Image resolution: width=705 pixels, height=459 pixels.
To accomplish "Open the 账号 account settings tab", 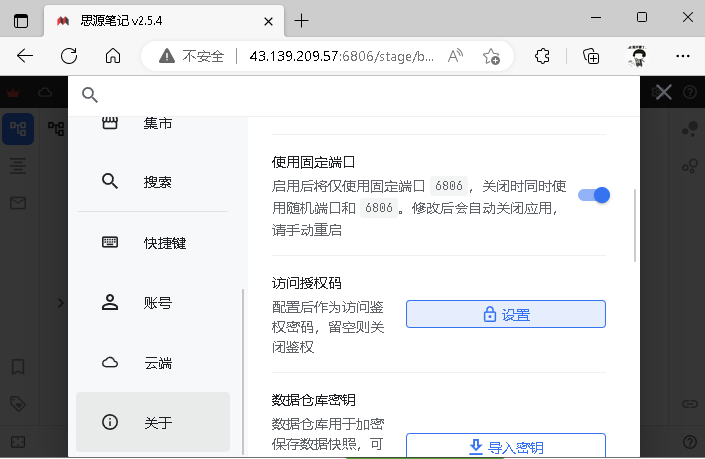I will tap(153, 303).
